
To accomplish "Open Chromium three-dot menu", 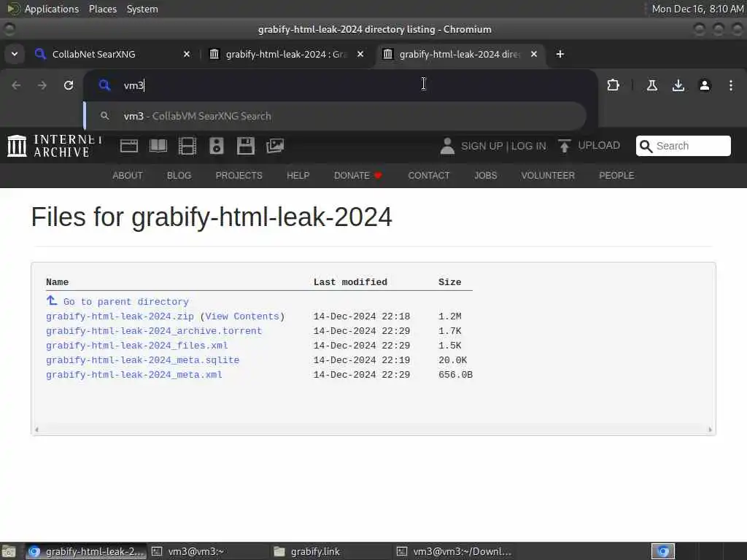I will (x=731, y=85).
